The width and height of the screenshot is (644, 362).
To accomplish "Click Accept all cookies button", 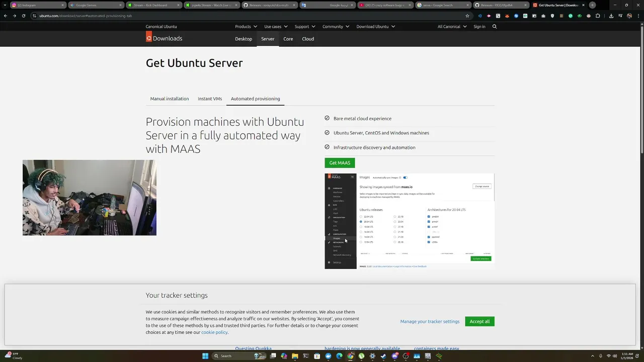I will [x=479, y=321].
